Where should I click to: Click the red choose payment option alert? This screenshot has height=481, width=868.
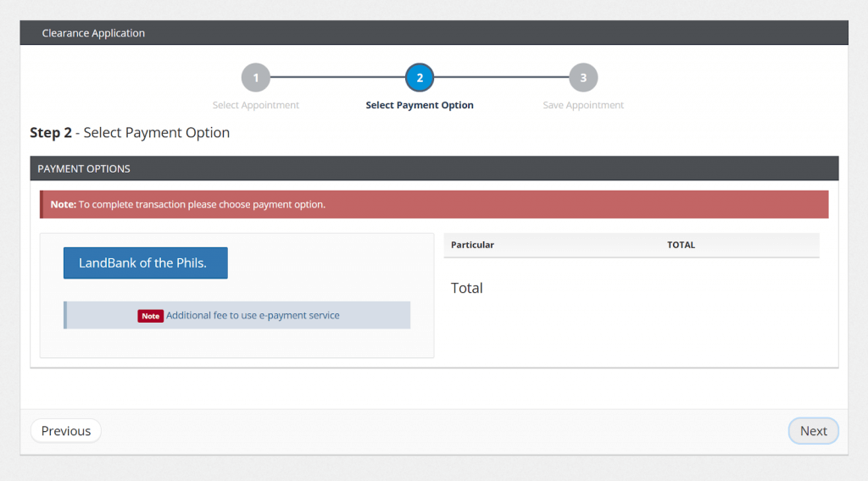(x=434, y=204)
